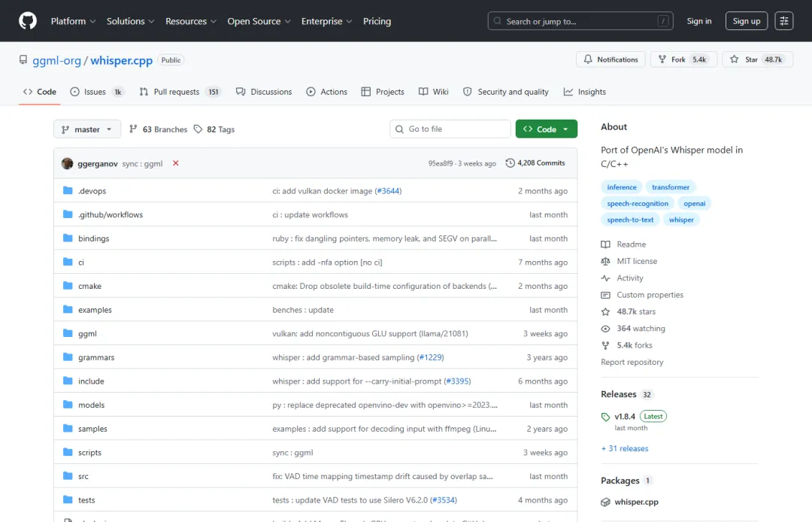Screen dimensions: 812x522
Task: Select the inference topic tag
Action: pos(622,187)
